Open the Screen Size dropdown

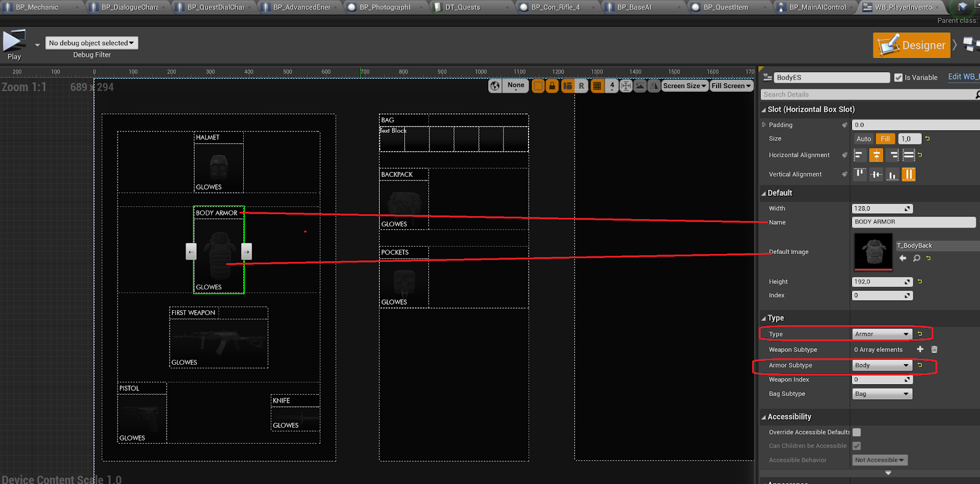click(x=685, y=86)
